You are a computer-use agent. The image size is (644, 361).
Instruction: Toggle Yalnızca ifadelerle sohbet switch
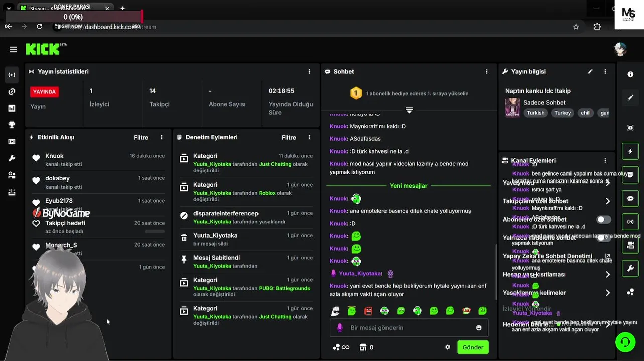coord(604,238)
